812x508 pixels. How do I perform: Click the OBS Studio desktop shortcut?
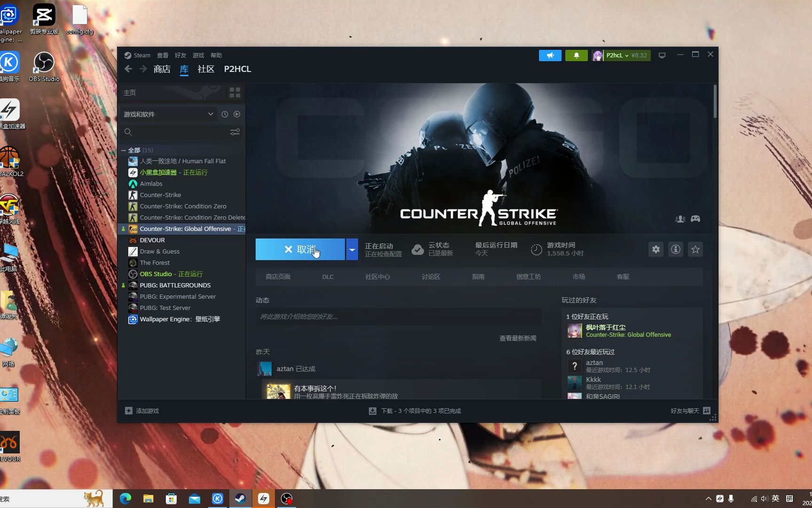(44, 67)
